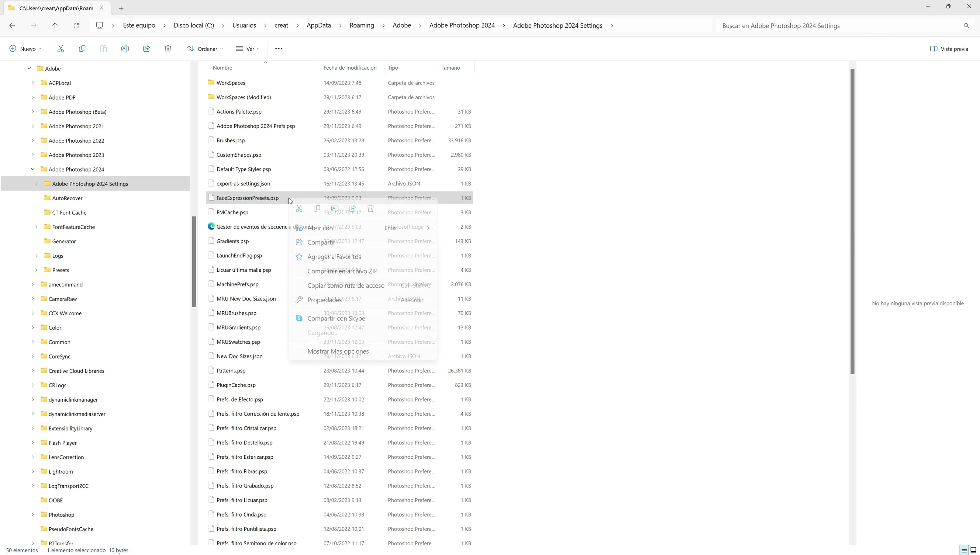Choose Comprimir en archivo ZIP
This screenshot has width=980, height=555.
(x=363, y=271)
